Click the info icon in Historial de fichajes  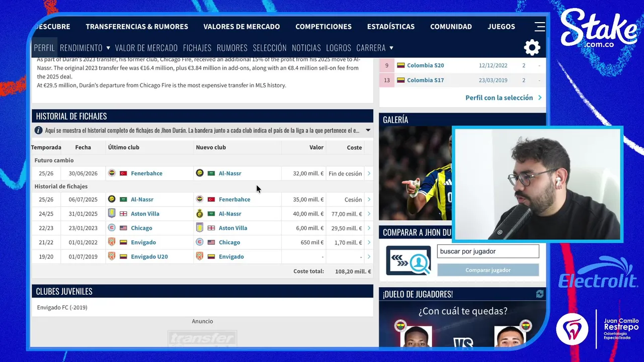38,130
